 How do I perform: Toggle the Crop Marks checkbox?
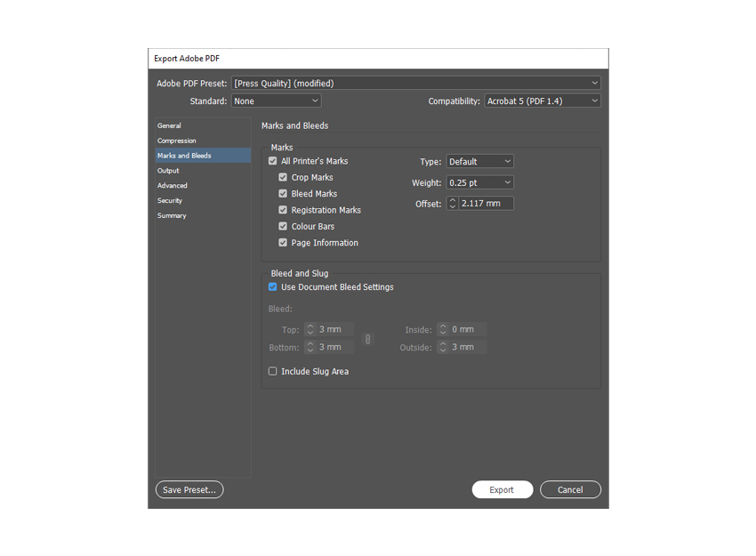283,177
